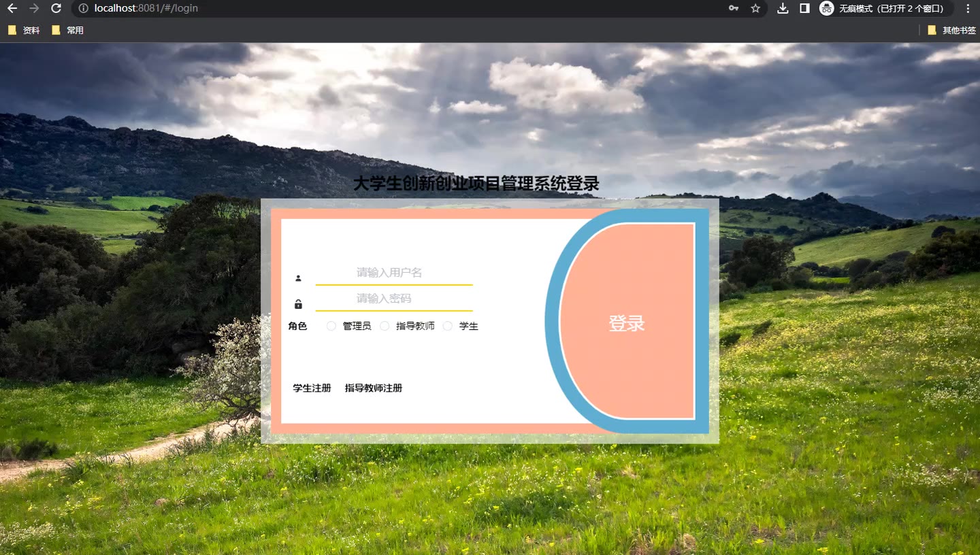This screenshot has width=980, height=555.
Task: Select the 管理员 role radio button
Action: 331,326
